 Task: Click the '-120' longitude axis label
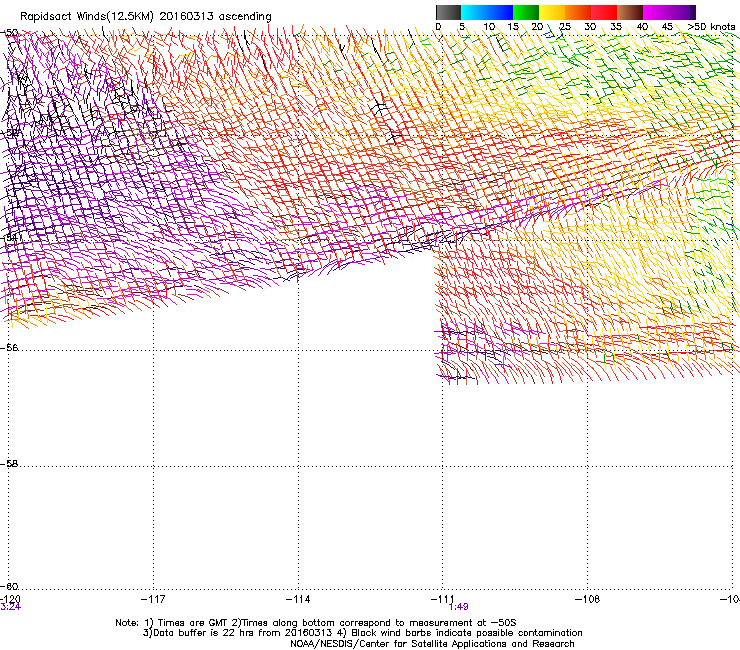tap(10, 599)
